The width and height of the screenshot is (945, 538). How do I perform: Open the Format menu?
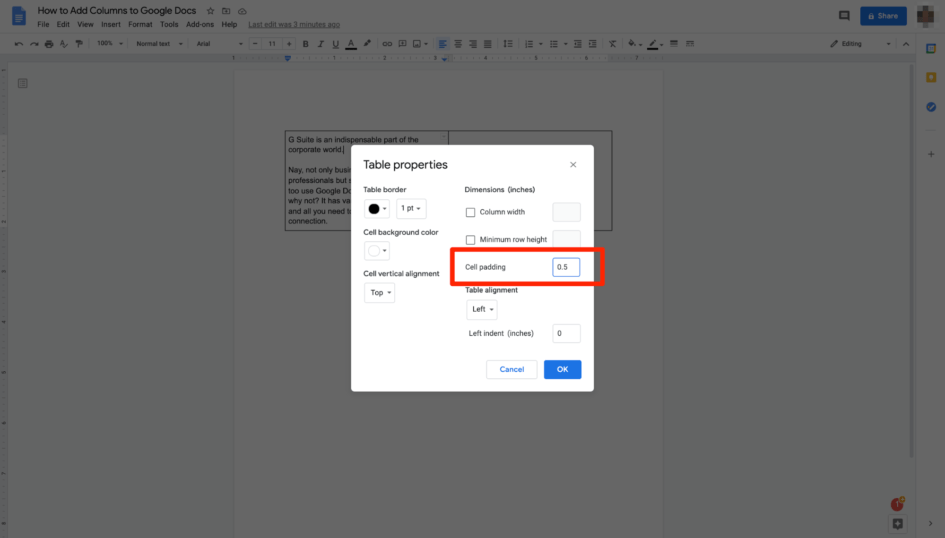140,25
